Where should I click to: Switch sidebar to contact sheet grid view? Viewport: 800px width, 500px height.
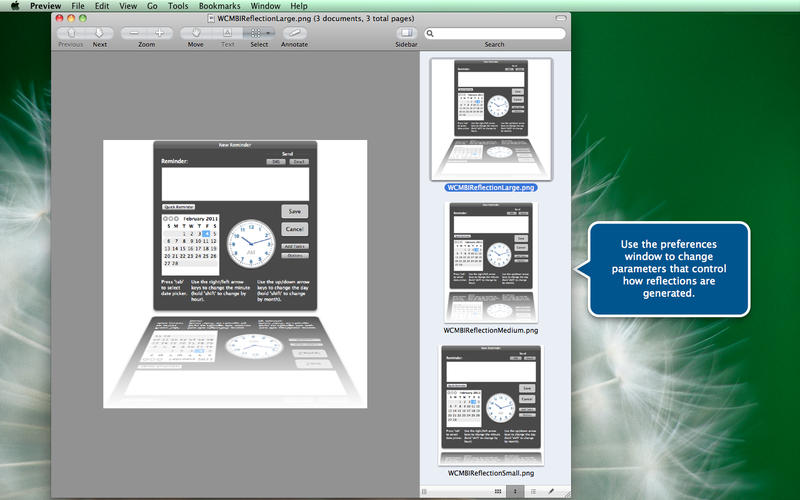pos(497,491)
